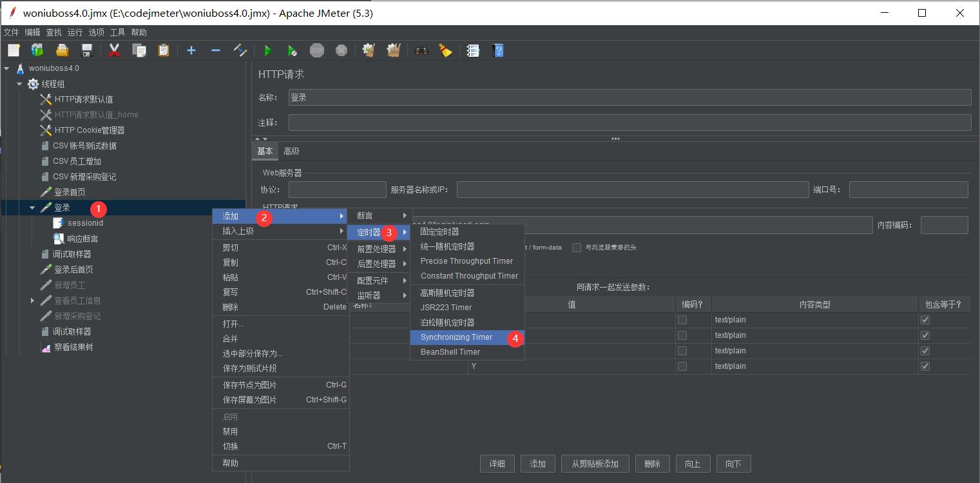Toggle 编码 checkbox in the Y row
The image size is (980, 483).
tap(682, 366)
